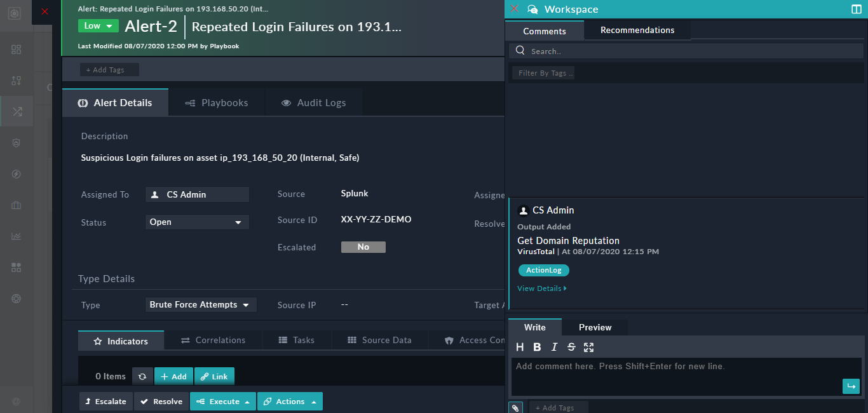The height and width of the screenshot is (413, 868).
Task: Click the Resolve button
Action: pyautogui.click(x=161, y=401)
